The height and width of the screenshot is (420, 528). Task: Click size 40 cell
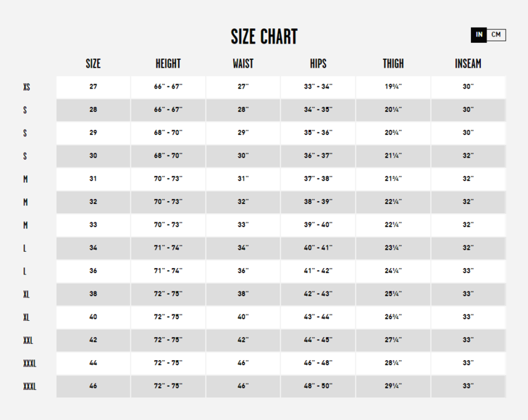pos(93,317)
